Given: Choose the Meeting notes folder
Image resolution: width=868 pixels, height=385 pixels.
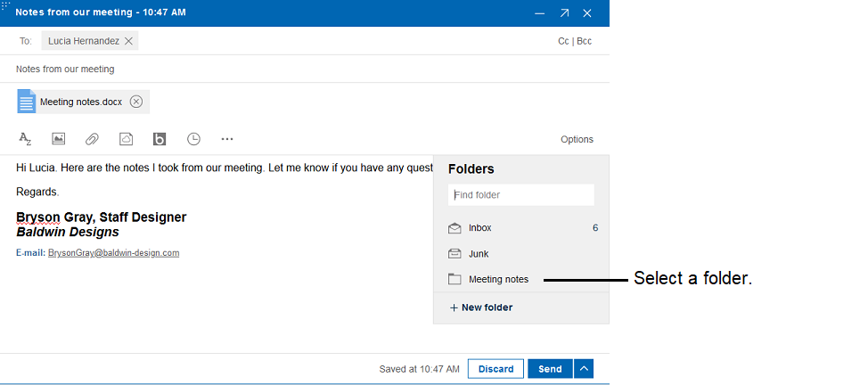Looking at the screenshot, I should pyautogui.click(x=498, y=279).
